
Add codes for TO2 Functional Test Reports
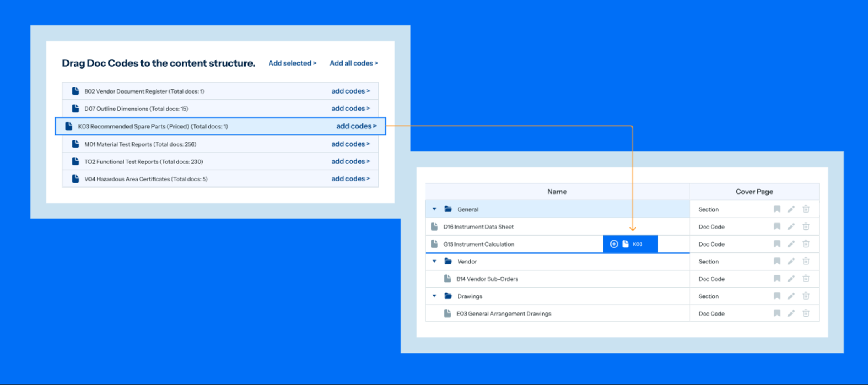351,161
